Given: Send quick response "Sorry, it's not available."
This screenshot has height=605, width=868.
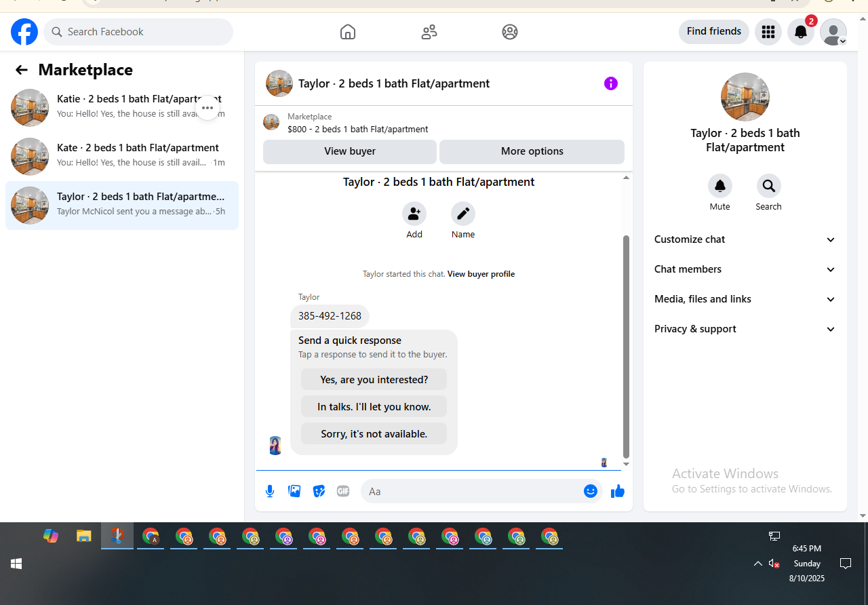Looking at the screenshot, I should click(x=374, y=434).
